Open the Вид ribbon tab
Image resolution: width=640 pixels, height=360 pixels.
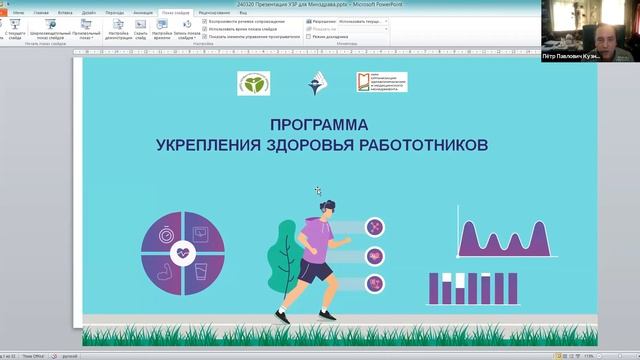243,13
